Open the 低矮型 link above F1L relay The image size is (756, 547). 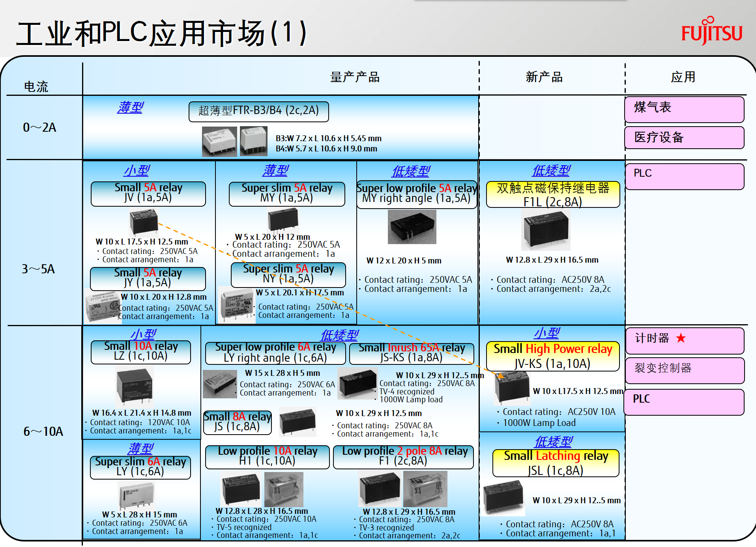(551, 170)
